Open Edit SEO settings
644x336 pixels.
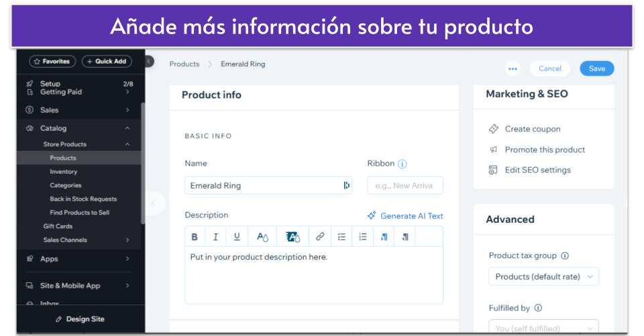coord(537,170)
